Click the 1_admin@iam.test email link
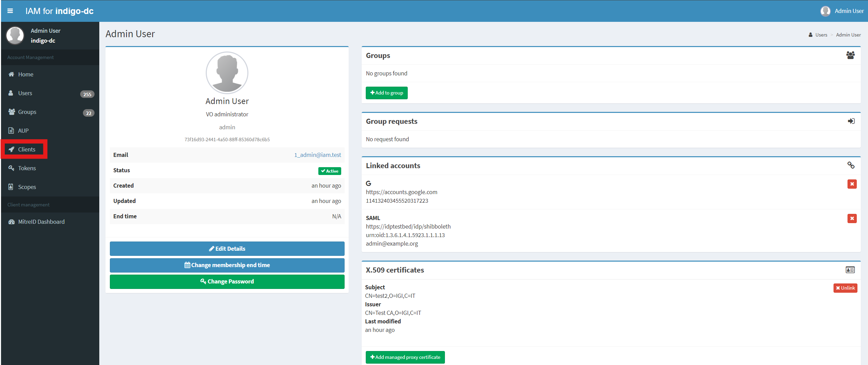 [317, 155]
